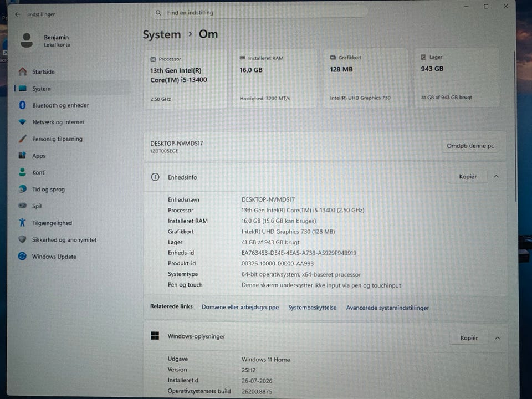Click the Apps icon in sidebar
The width and height of the screenshot is (532, 399).
click(x=22, y=155)
